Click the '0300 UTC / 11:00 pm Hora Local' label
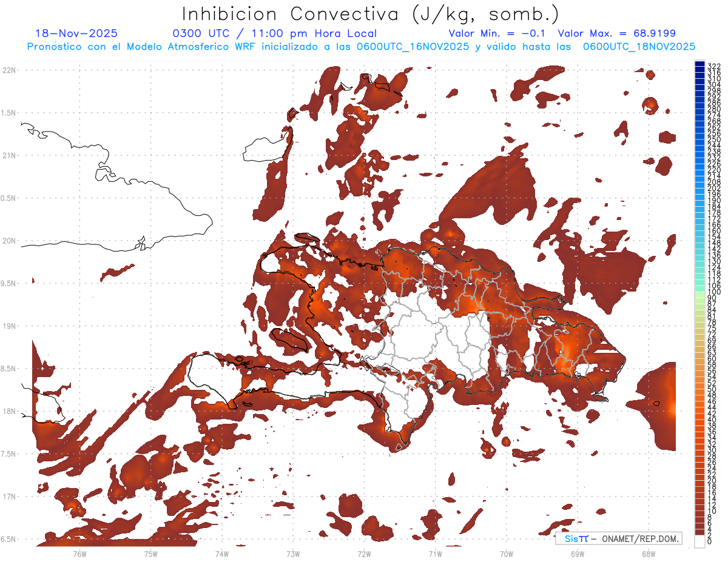 click(x=275, y=33)
